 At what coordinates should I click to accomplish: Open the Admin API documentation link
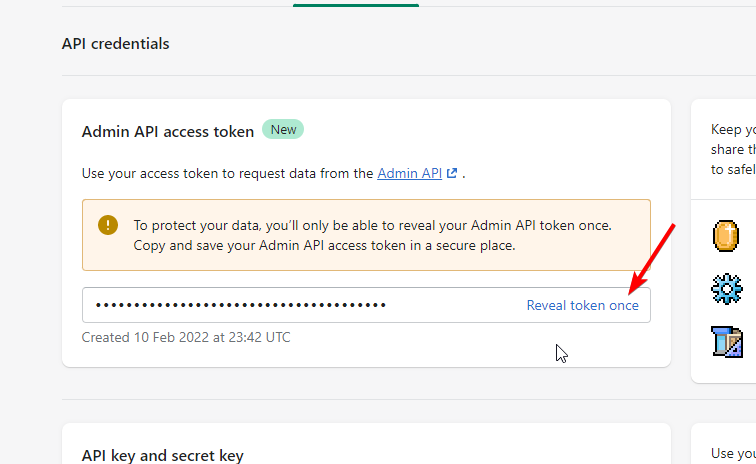pyautogui.click(x=409, y=173)
